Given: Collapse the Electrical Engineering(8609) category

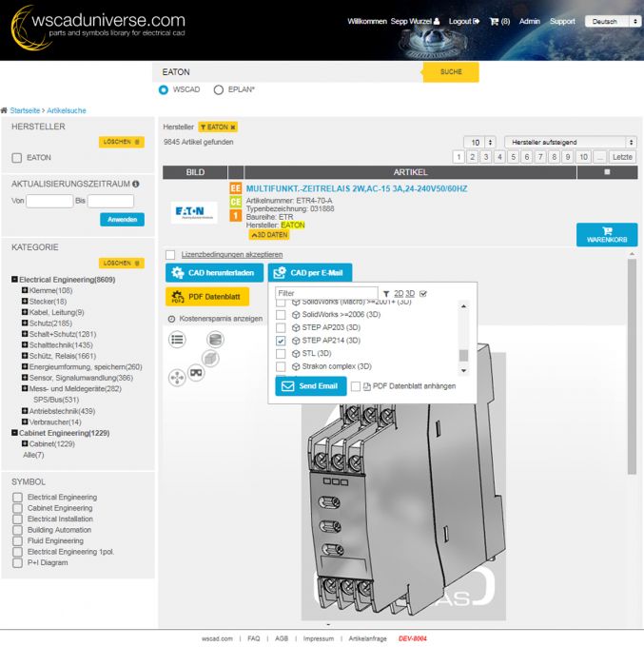Looking at the screenshot, I should pos(14,280).
